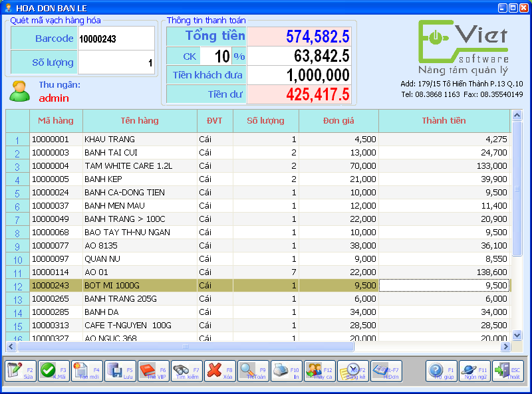Image resolution: width=532 pixels, height=394 pixels.
Task: Click the Đơn giá column header
Action: tap(338, 121)
